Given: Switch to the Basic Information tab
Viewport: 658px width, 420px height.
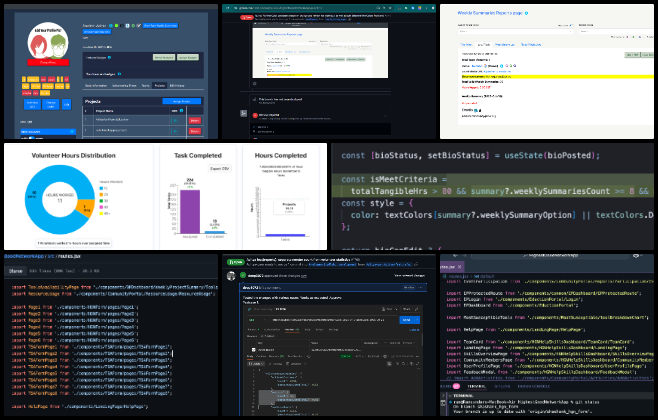Looking at the screenshot, I should coord(96,86).
